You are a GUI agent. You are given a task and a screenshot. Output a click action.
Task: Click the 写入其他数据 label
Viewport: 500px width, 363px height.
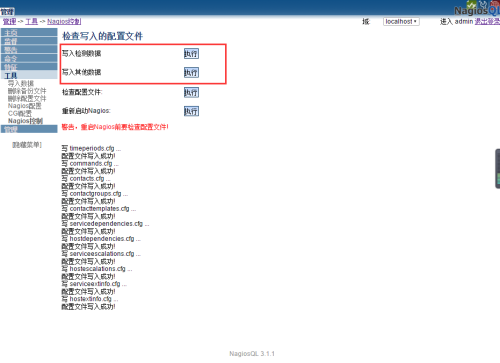(x=81, y=72)
